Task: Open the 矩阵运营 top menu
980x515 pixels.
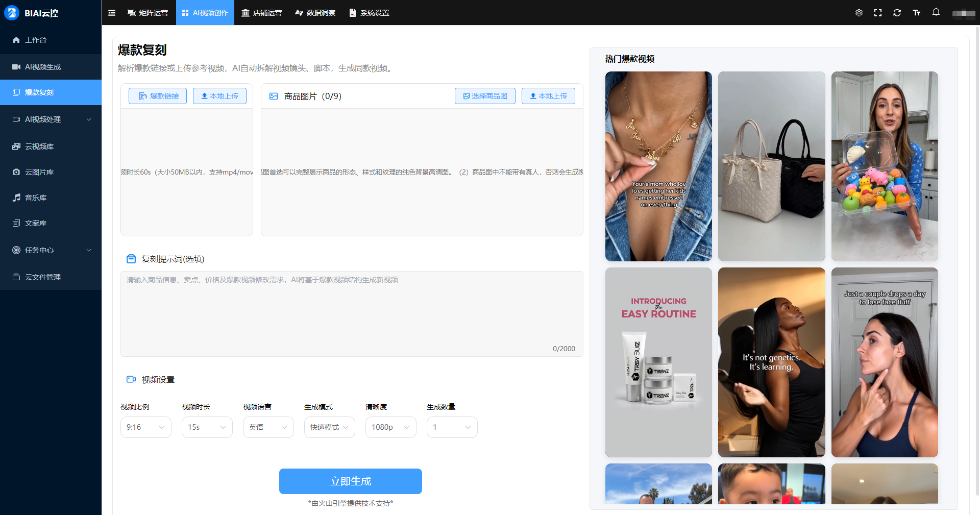Action: (148, 13)
